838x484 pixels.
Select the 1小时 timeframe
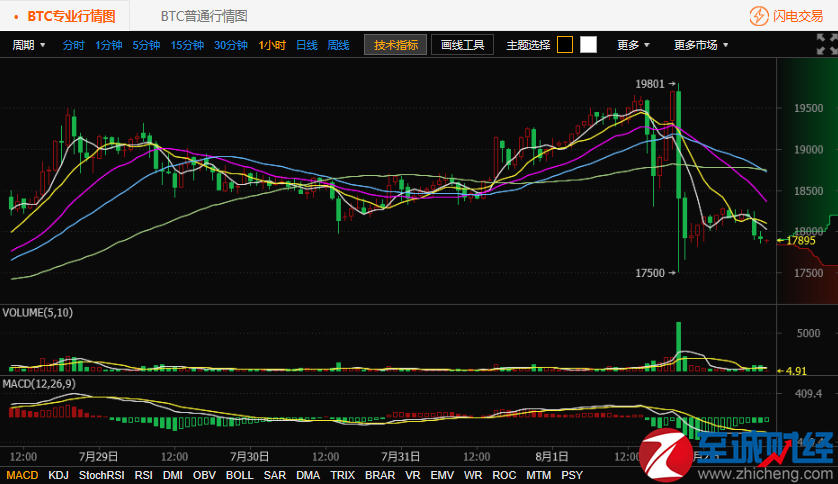coord(272,45)
